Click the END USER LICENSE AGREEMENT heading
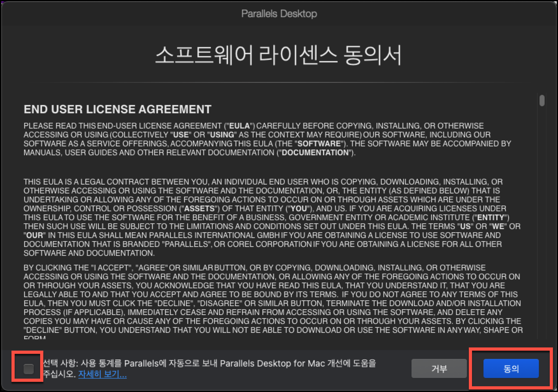Viewport: 558px width, 392px height. tap(117, 109)
